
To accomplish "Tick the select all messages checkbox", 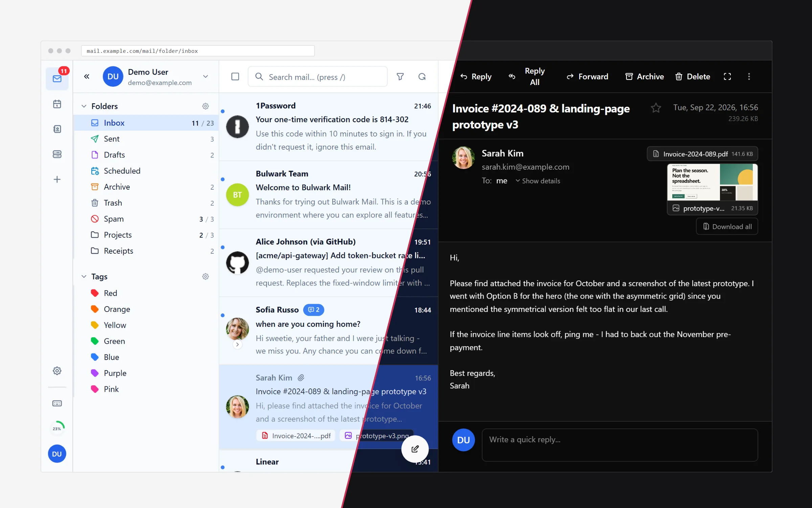I will coord(235,77).
